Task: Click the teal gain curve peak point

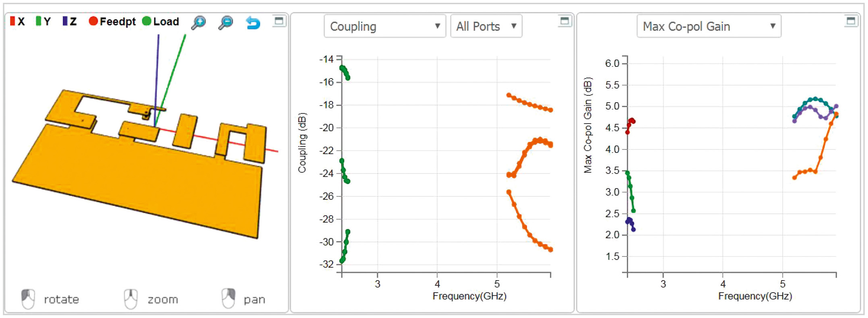Action: pyautogui.click(x=815, y=99)
